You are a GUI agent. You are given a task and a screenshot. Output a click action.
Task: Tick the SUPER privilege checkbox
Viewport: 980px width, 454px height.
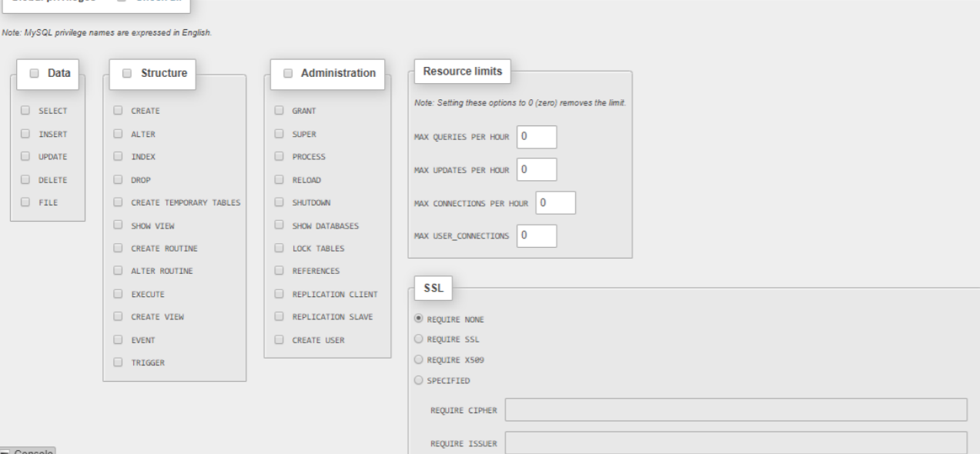click(x=279, y=134)
